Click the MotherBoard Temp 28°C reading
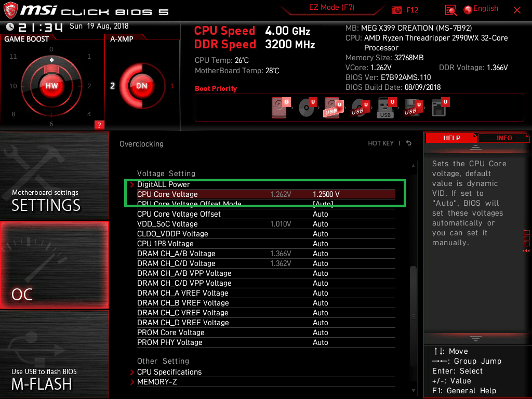 pyautogui.click(x=237, y=71)
